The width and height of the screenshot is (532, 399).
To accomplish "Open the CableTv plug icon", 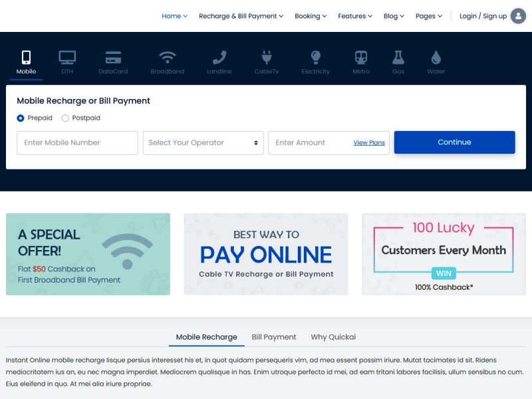I will 267,58.
